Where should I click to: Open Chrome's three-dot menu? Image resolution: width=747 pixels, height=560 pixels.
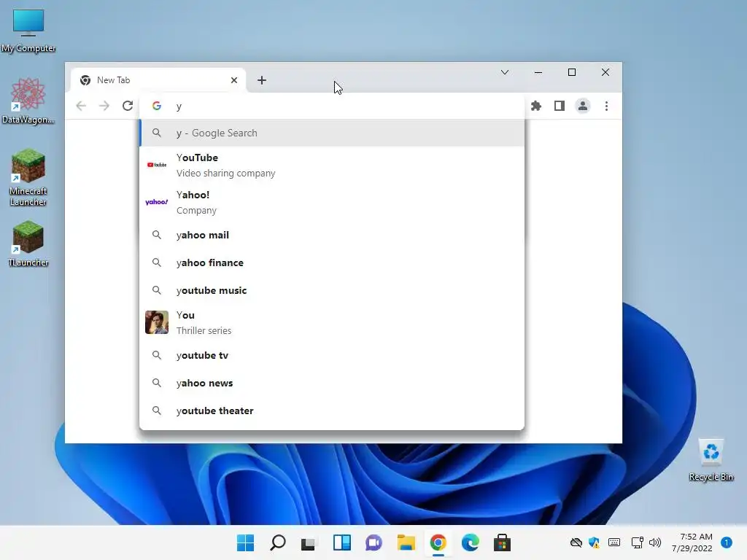click(606, 106)
